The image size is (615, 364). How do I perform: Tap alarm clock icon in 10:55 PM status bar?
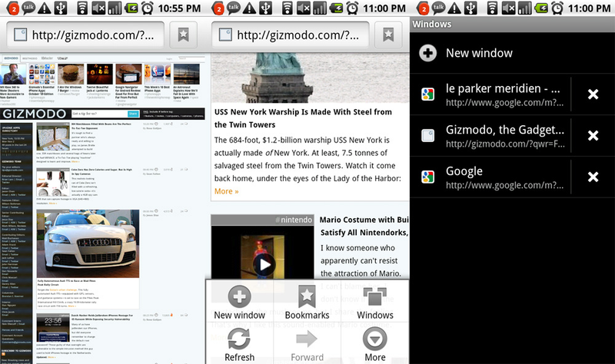pyautogui.click(x=148, y=8)
